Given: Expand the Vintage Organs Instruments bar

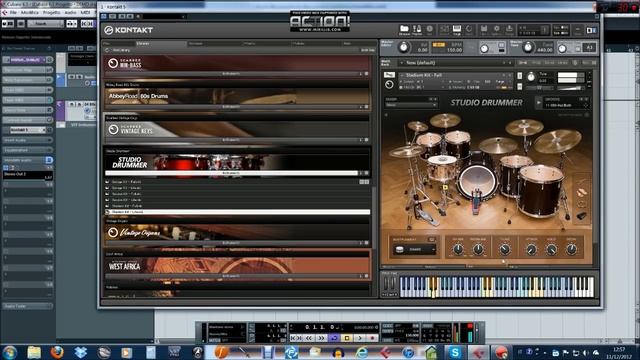Looking at the screenshot, I should (231, 243).
